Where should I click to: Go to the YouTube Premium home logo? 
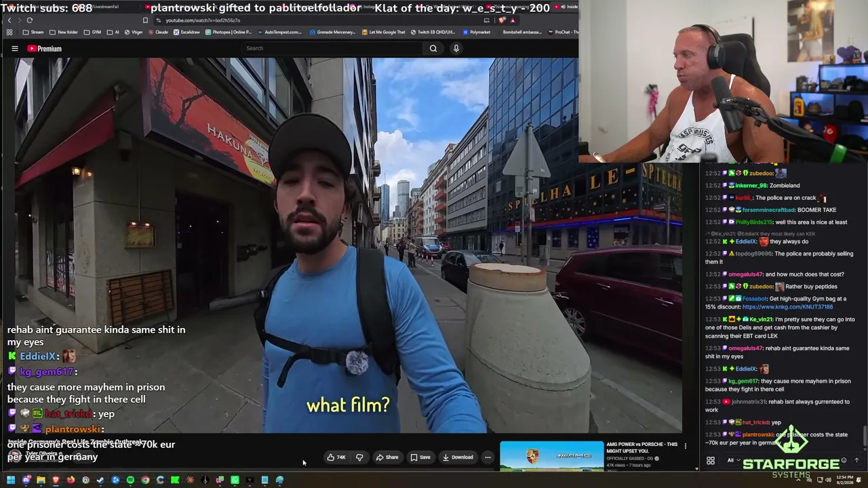click(x=44, y=49)
